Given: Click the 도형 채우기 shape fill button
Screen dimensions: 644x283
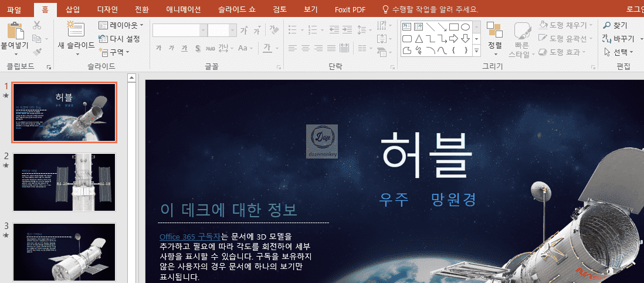Looking at the screenshot, I should [565, 25].
